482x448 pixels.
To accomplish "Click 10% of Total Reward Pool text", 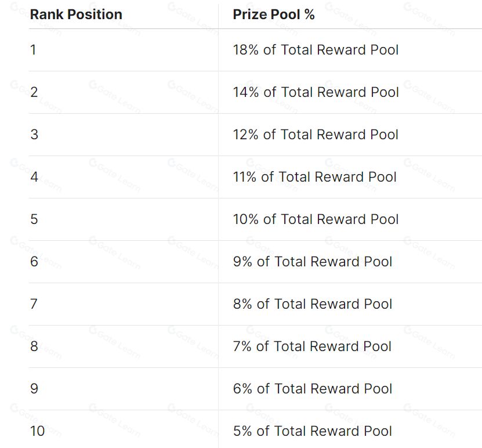I will [x=316, y=219].
